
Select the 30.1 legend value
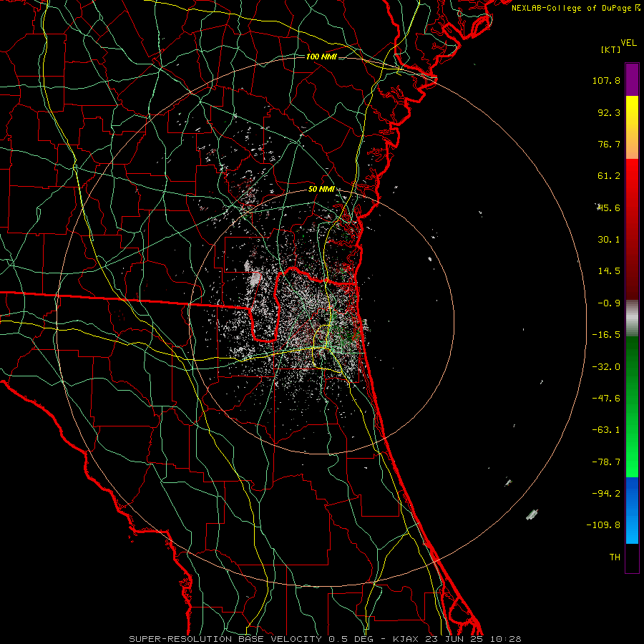609,240
